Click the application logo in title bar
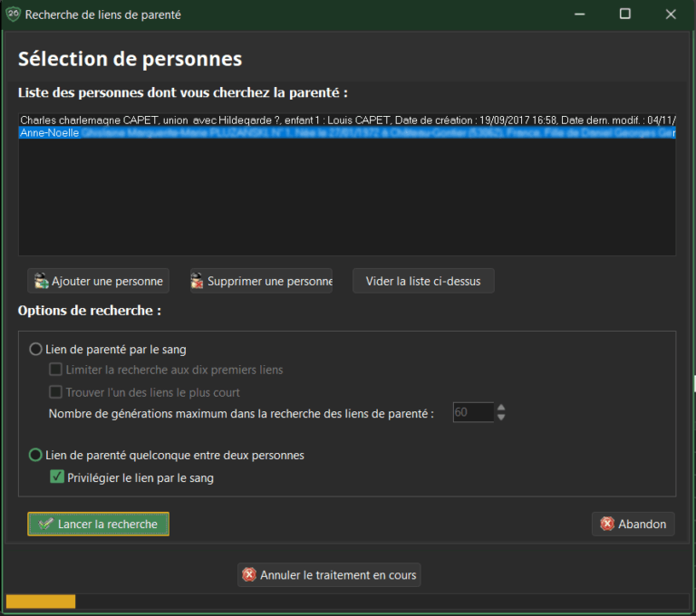Viewport: 696px width, 616px height. pyautogui.click(x=13, y=14)
